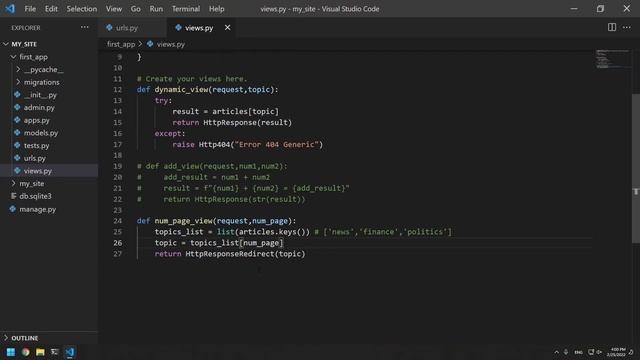Click HttpResponseRedirect on line 27
Viewport: 640px width, 360px height.
pos(230,253)
